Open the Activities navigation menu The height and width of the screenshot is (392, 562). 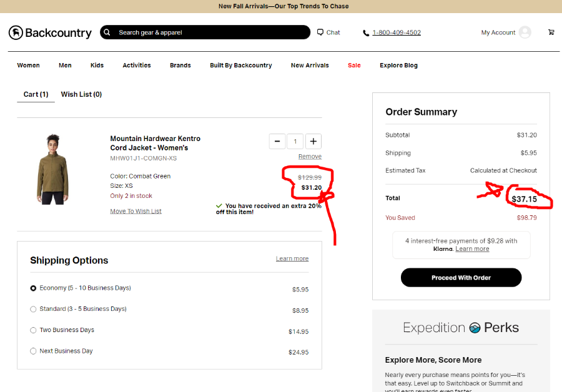pyautogui.click(x=137, y=65)
